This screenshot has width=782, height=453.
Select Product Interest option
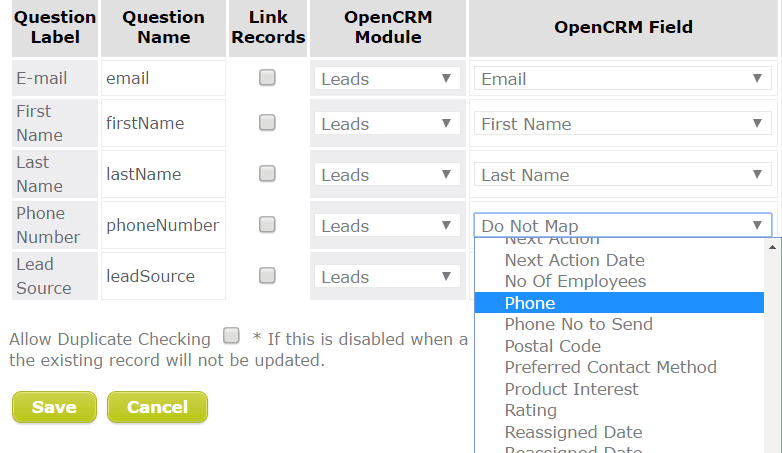click(x=619, y=389)
